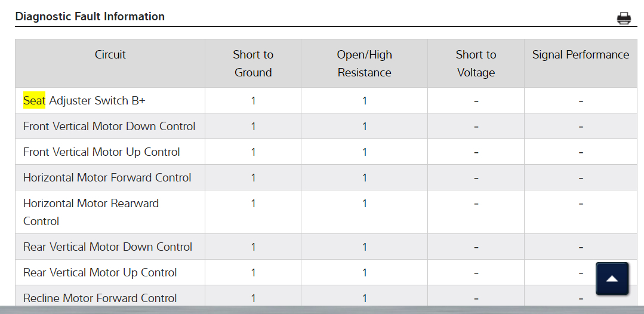This screenshot has width=644, height=314.
Task: Click the printer icon
Action: click(624, 19)
